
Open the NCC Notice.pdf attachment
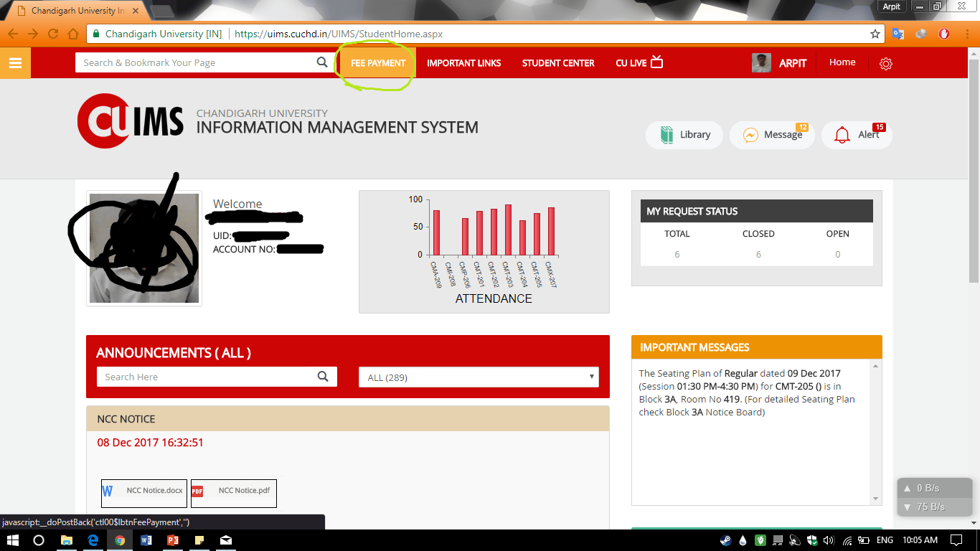point(234,493)
